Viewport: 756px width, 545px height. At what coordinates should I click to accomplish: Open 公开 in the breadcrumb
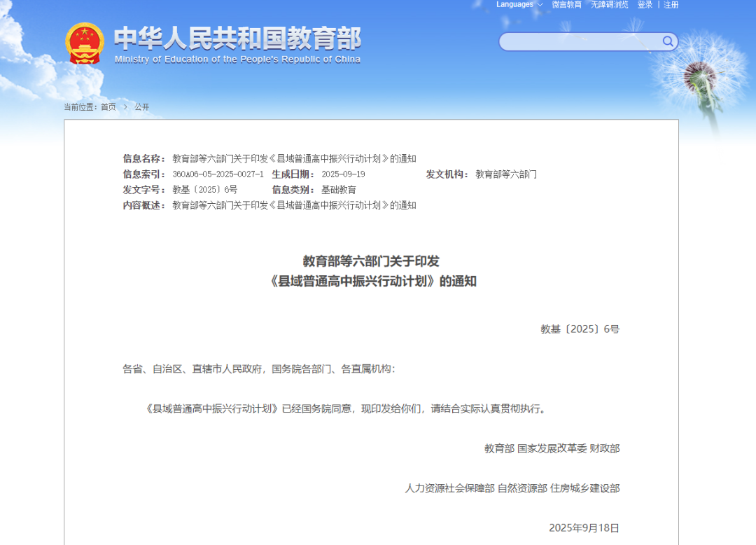pyautogui.click(x=141, y=106)
